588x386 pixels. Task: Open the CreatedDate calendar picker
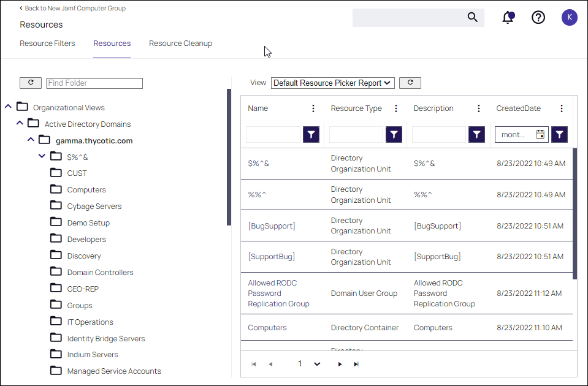tap(540, 134)
